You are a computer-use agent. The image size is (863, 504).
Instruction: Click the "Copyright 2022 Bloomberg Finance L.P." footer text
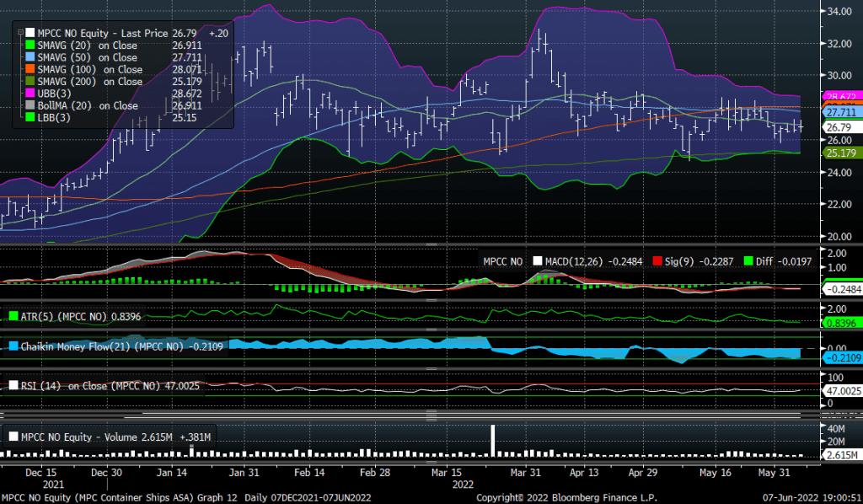pos(567,497)
